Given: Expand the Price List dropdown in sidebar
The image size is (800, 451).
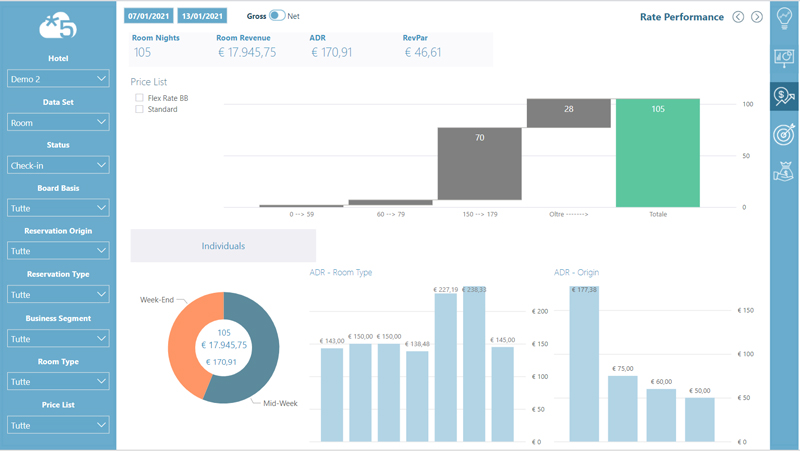Looking at the screenshot, I should coord(58,425).
